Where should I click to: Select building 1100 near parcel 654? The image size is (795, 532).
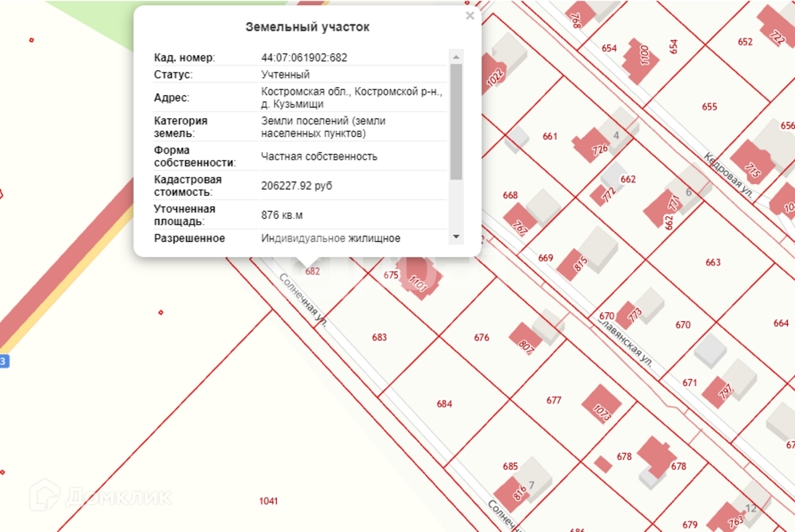(x=640, y=60)
